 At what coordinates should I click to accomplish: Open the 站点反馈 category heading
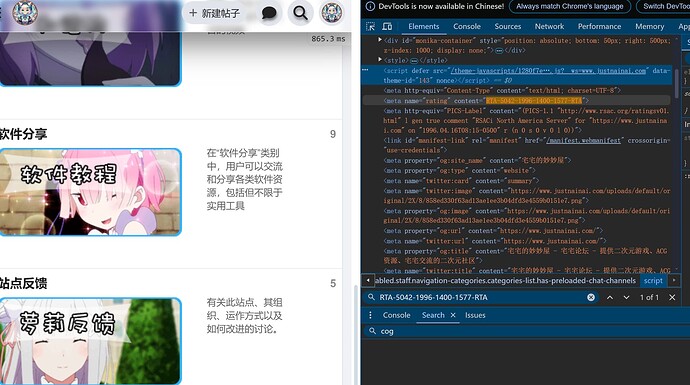point(23,283)
